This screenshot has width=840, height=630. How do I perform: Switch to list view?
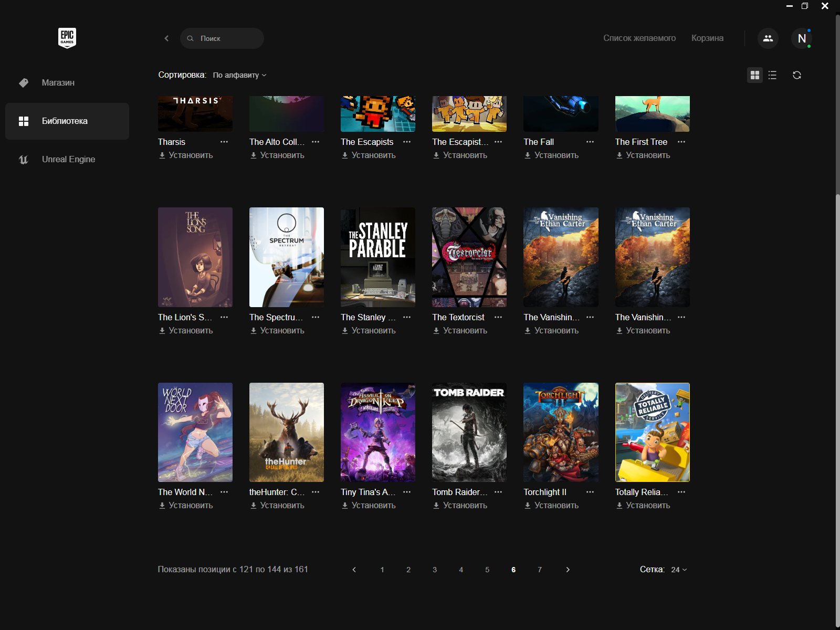click(772, 75)
